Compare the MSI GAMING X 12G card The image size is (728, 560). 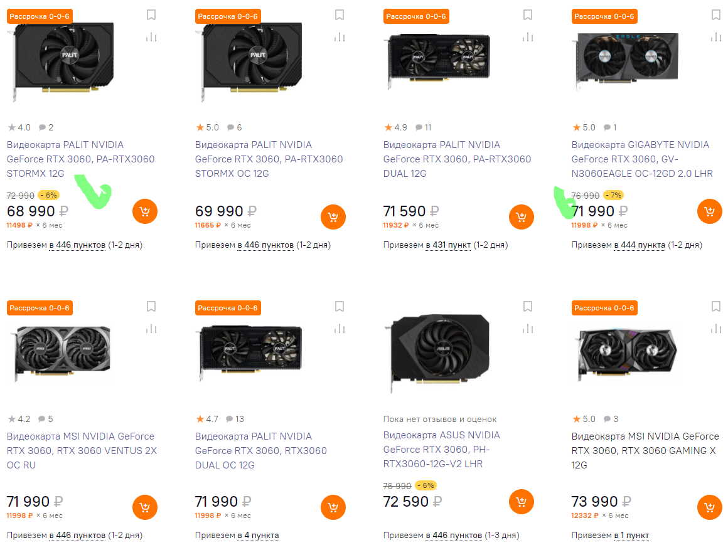click(x=716, y=329)
